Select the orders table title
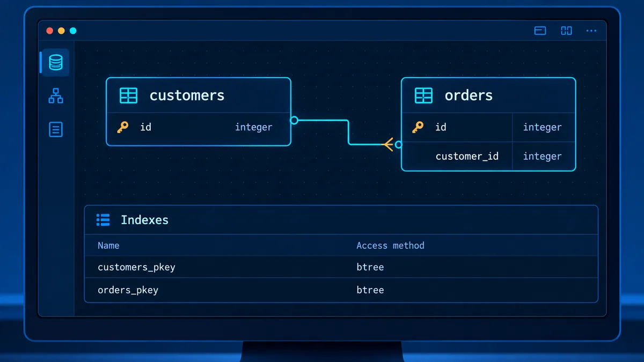This screenshot has height=362, width=644. click(469, 95)
